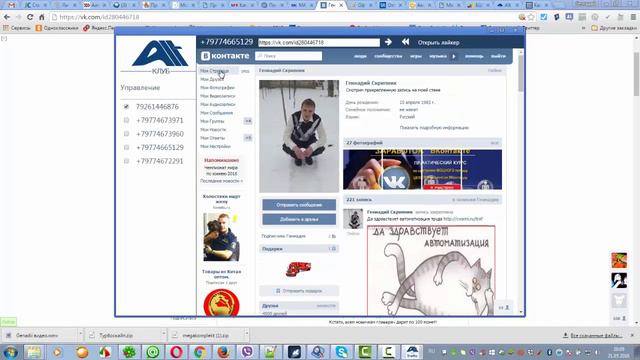This screenshot has width=640, height=360.
Task: Click the app URL field with vk.com address
Action: (x=319, y=42)
